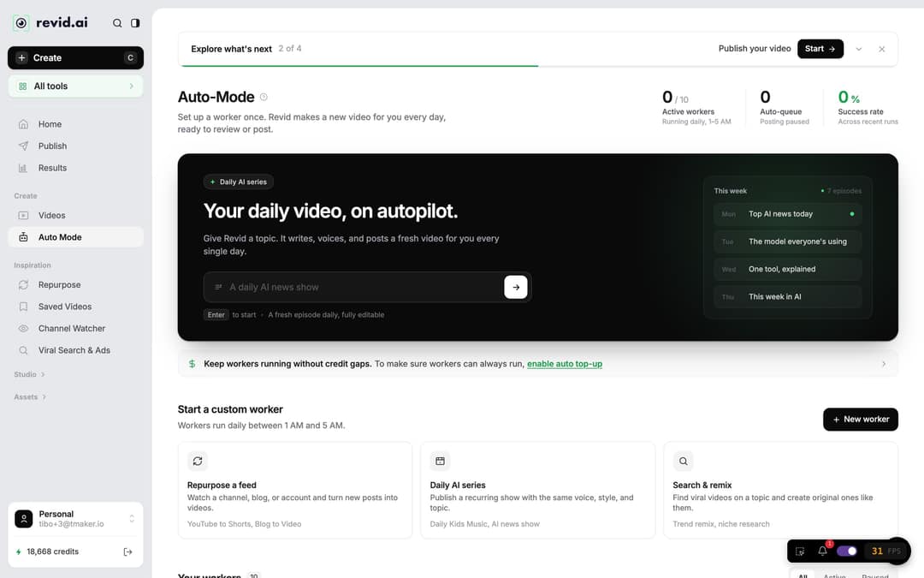Expand the Assets section
924x578 pixels.
click(30, 397)
